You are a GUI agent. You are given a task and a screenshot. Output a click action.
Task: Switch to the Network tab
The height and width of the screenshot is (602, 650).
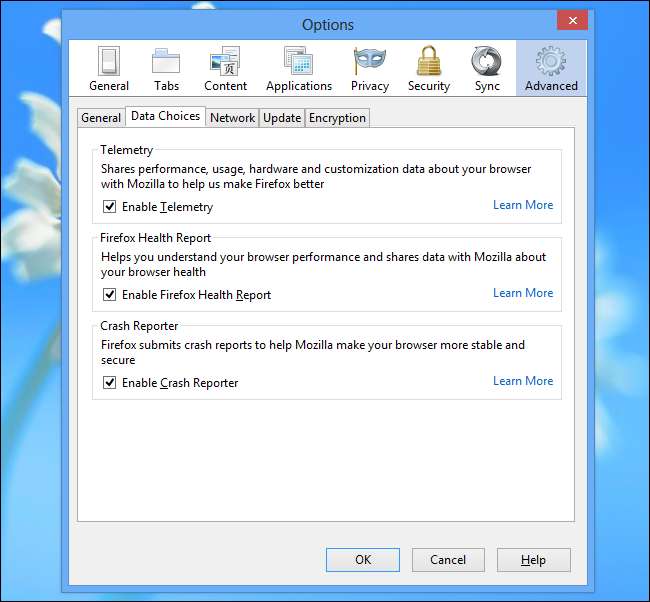tap(232, 118)
